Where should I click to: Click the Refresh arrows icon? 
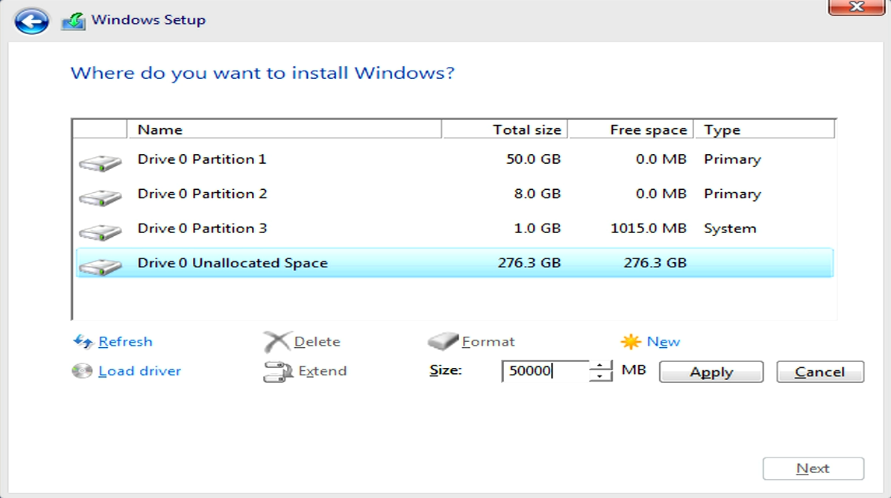tap(83, 341)
